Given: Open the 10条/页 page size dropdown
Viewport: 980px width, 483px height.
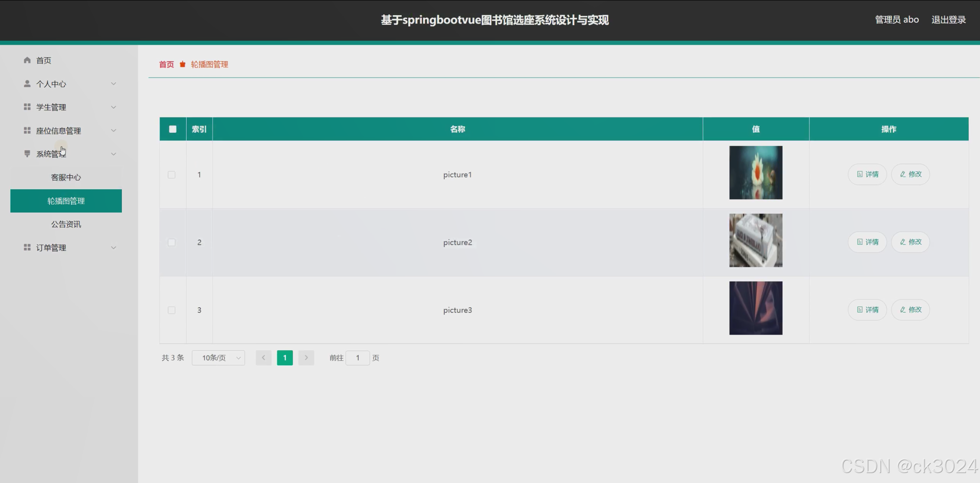Looking at the screenshot, I should click(218, 358).
